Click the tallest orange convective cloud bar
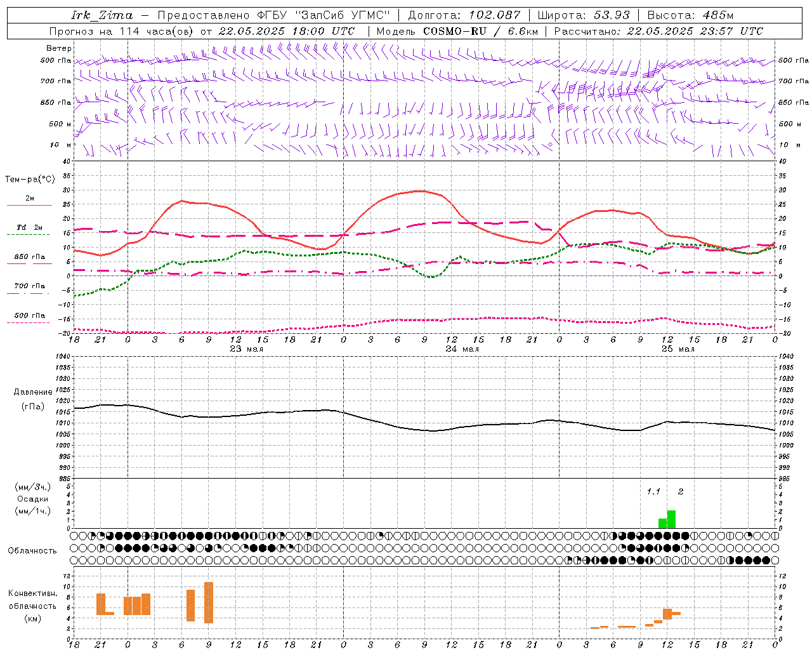 pyautogui.click(x=209, y=602)
